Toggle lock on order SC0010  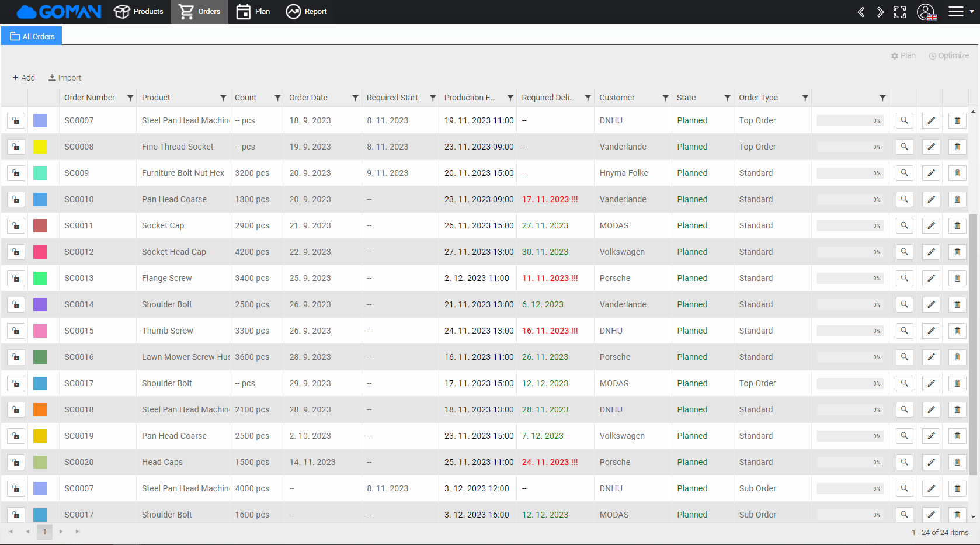coord(16,199)
